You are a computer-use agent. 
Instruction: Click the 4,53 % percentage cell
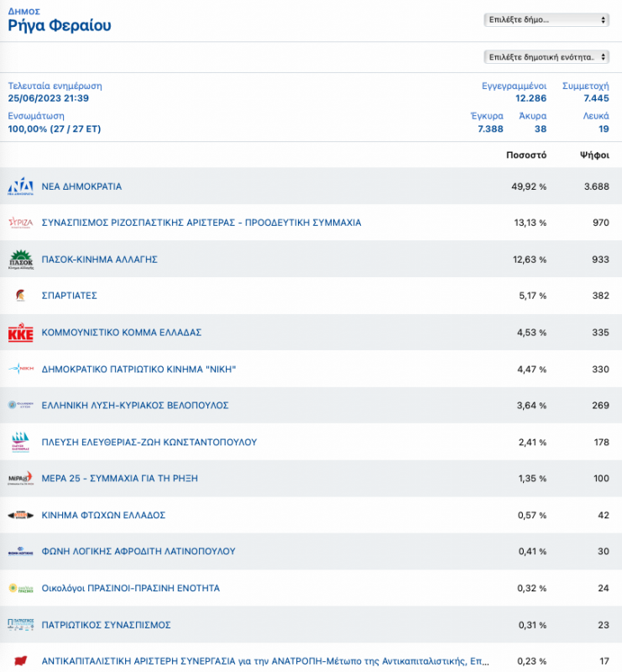[x=531, y=333]
